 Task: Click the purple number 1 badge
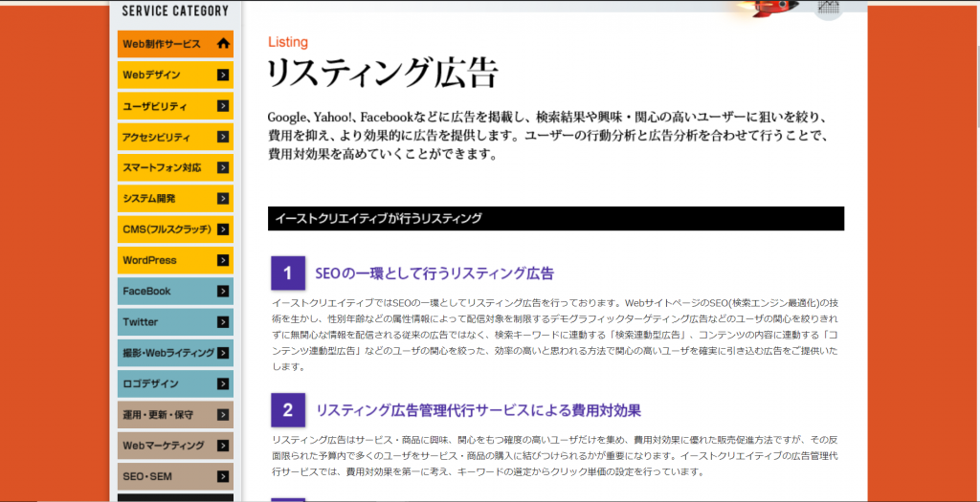pyautogui.click(x=288, y=273)
